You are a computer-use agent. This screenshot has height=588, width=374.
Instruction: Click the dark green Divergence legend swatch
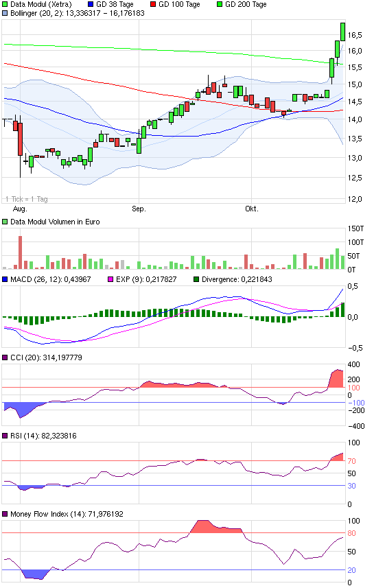tap(196, 279)
